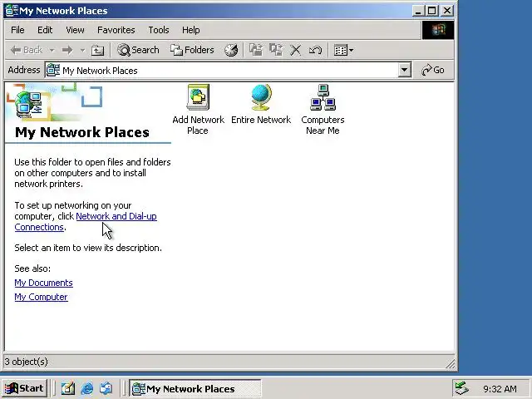Select the Computers Near Me icon
Screen dimensions: 532x399
(x=323, y=97)
